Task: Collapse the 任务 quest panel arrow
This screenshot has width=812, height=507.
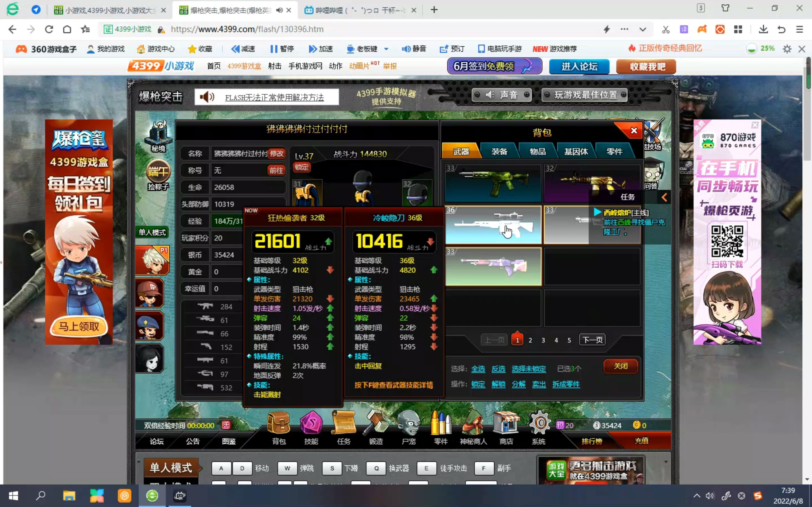Action: coord(664,197)
